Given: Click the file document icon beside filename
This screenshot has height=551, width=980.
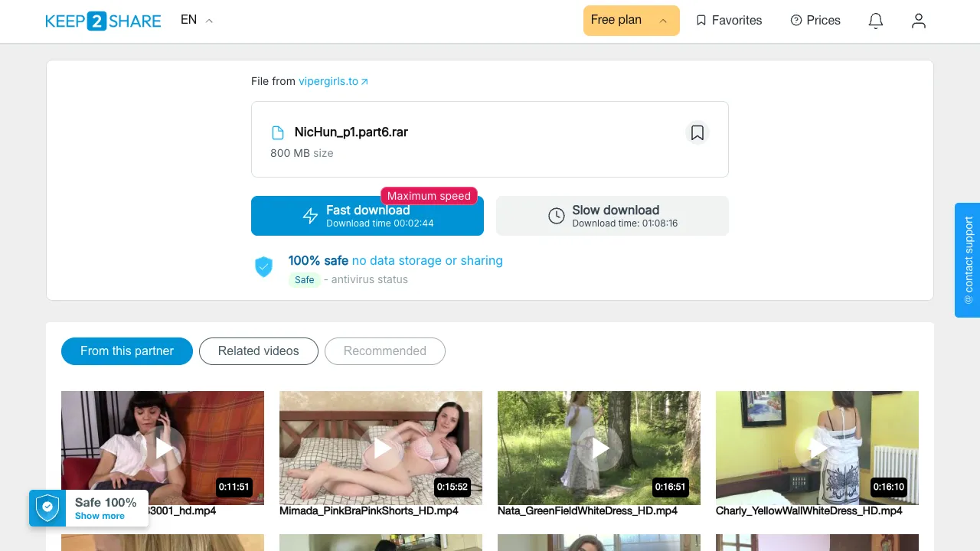Looking at the screenshot, I should click(x=279, y=133).
